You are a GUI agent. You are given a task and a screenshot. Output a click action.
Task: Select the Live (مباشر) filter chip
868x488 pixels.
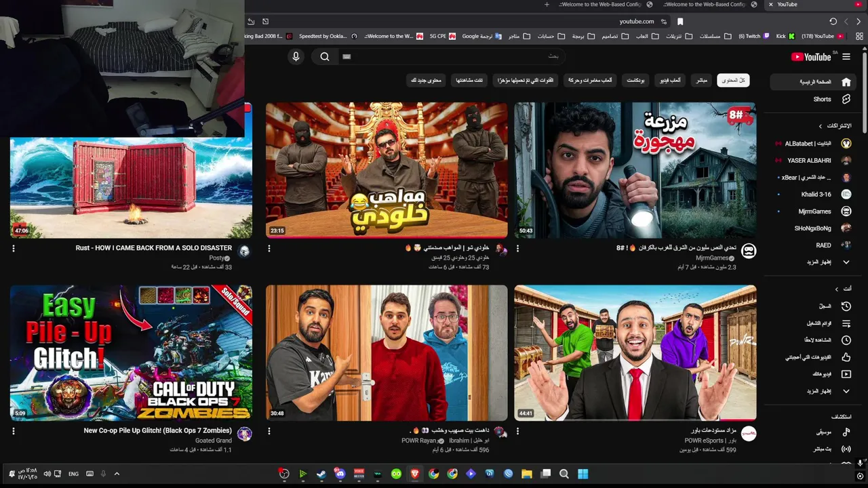point(701,81)
